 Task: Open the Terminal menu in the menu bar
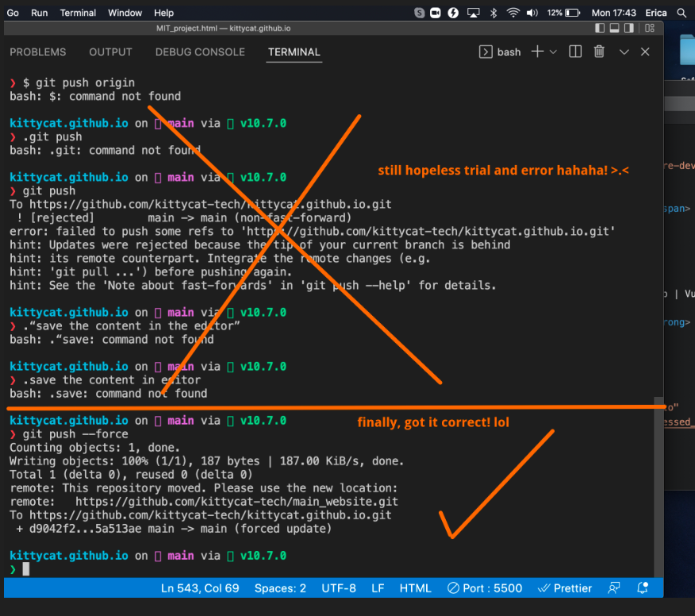[x=77, y=12]
